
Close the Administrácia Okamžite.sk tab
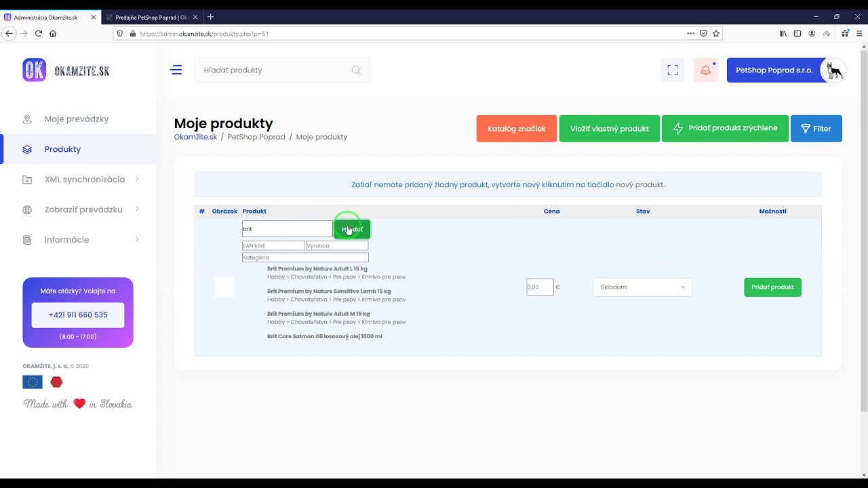point(93,17)
